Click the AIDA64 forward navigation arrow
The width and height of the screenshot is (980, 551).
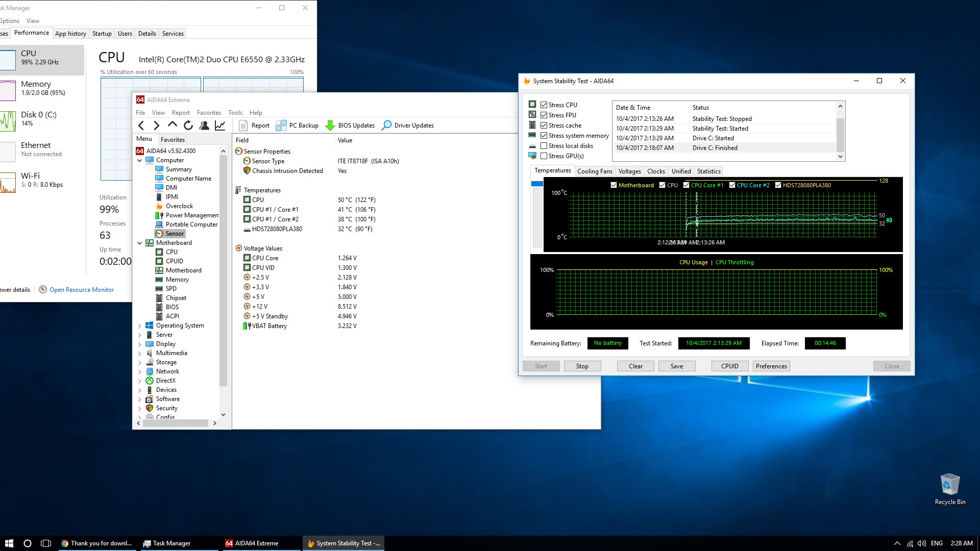tap(157, 126)
